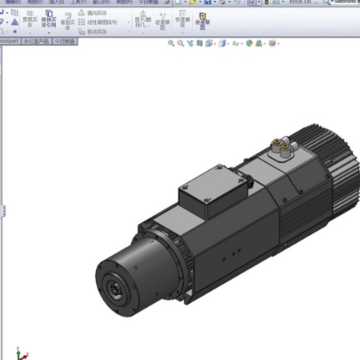Click the Zoom to Fit magnifier icon

171,43
